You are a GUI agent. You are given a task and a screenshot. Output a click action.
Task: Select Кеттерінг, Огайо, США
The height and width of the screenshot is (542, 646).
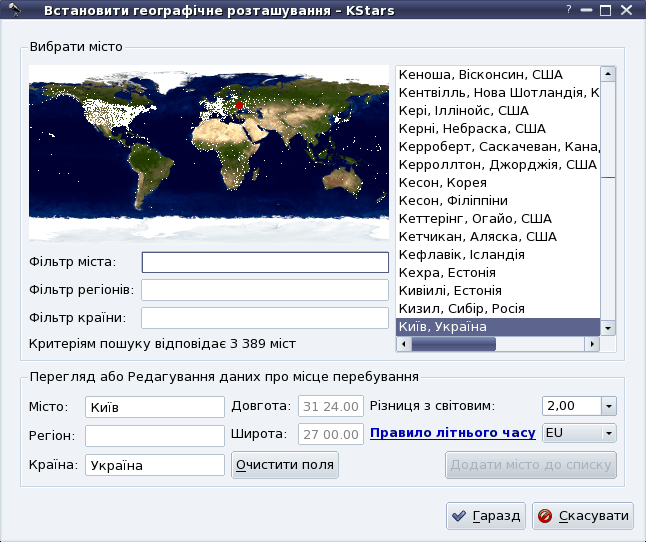[498, 219]
